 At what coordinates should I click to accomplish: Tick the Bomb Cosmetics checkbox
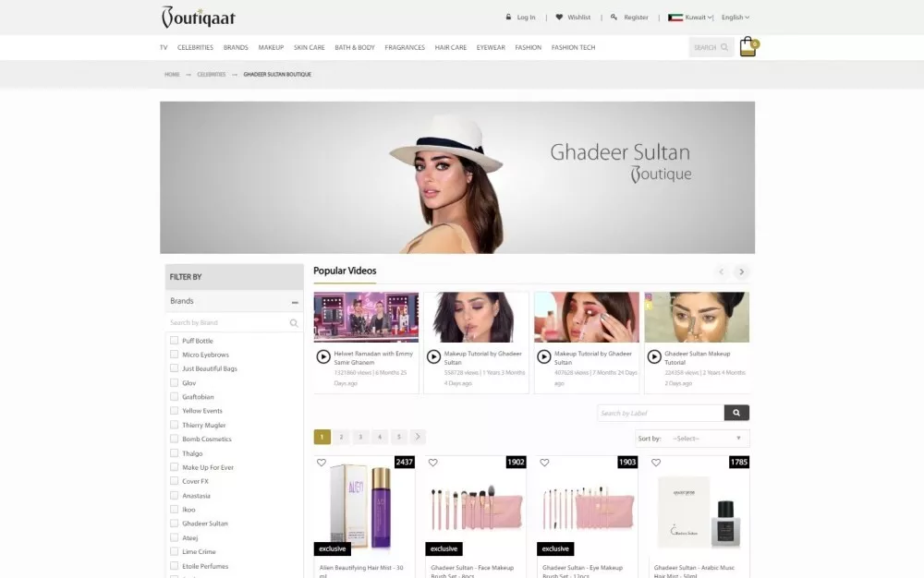pos(174,440)
